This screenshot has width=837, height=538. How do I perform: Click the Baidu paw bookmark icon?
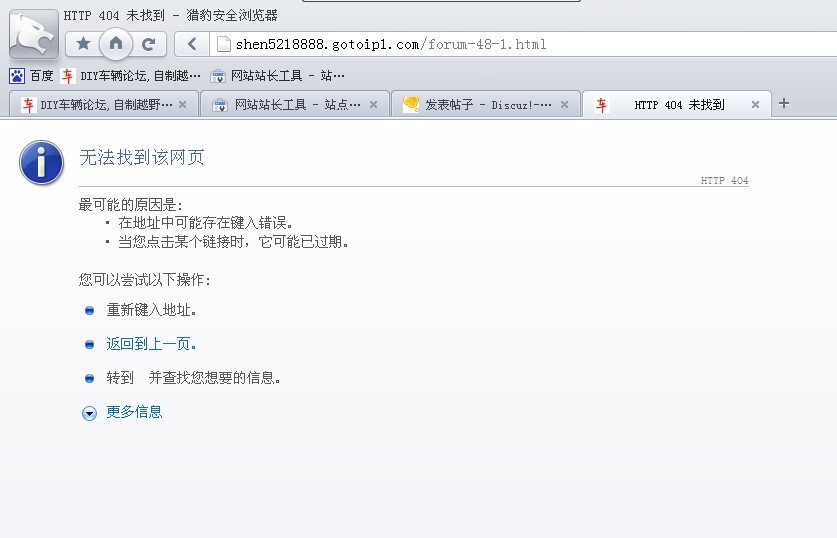[17, 76]
